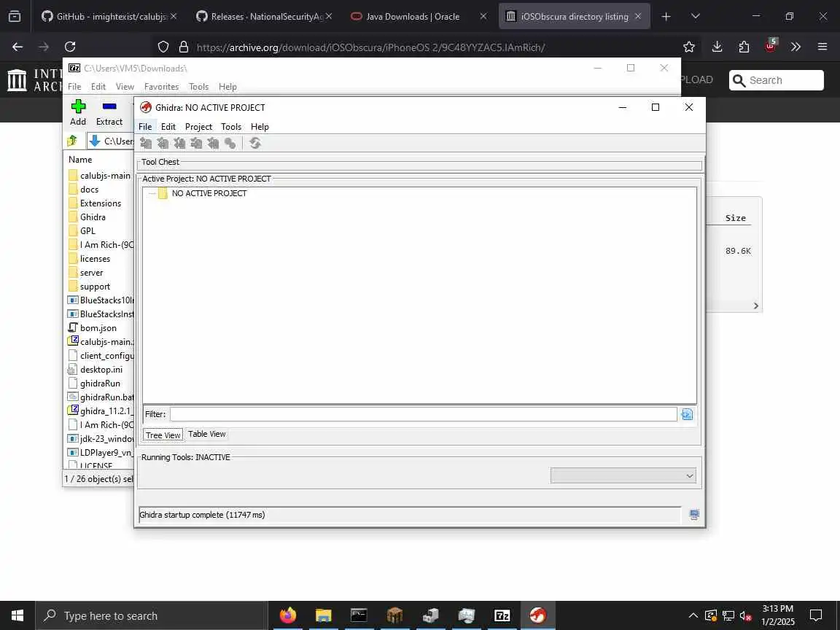The height and width of the screenshot is (630, 840).
Task: Select the NO ACTIVE PROJECT tree folder
Action: click(203, 193)
